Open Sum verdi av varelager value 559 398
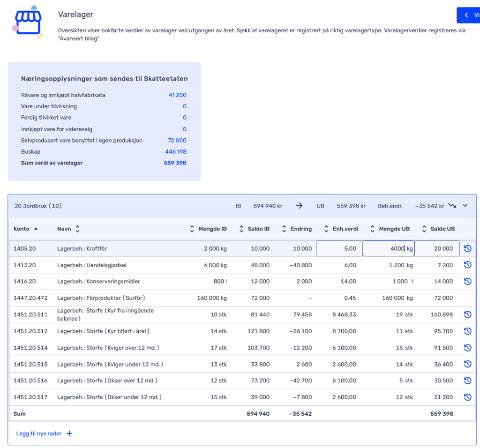The width and height of the screenshot is (480, 448). (175, 163)
